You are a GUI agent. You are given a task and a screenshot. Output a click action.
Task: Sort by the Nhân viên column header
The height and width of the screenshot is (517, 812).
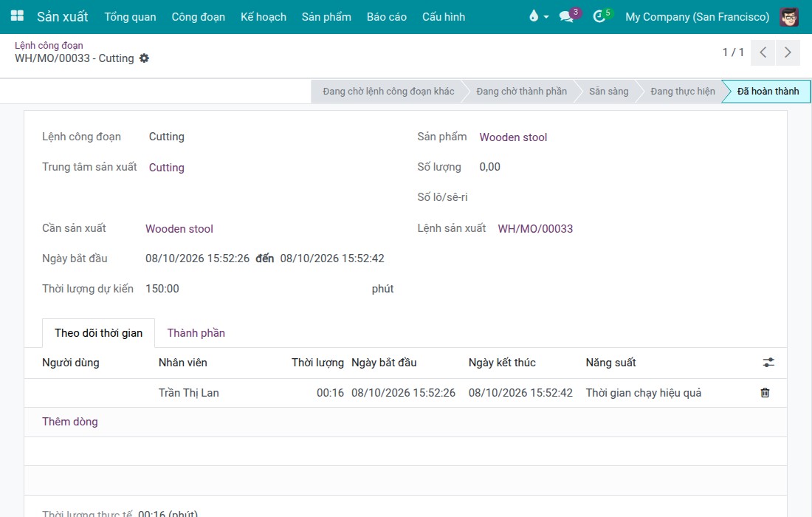[183, 363]
